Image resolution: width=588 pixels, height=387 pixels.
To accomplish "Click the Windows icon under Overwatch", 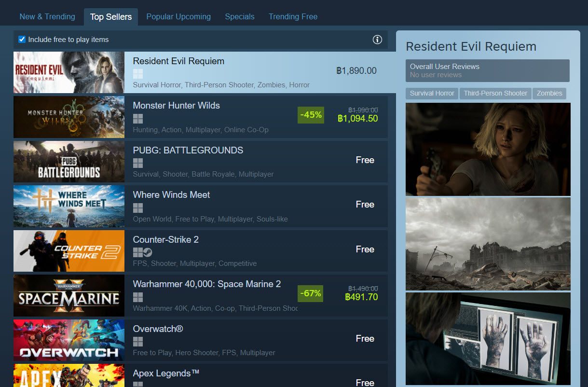I will click(138, 342).
